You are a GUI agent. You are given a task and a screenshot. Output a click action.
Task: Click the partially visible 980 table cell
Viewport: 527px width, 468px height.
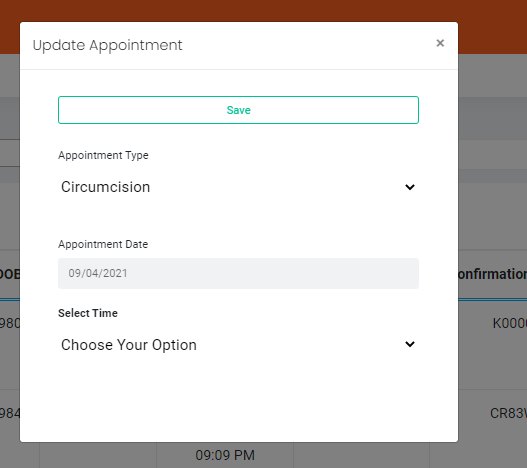click(x=10, y=323)
